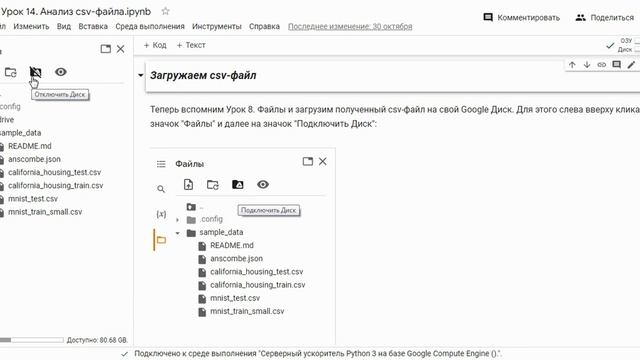Select mnist_train_small.csv in the left files sidebar

45,212
